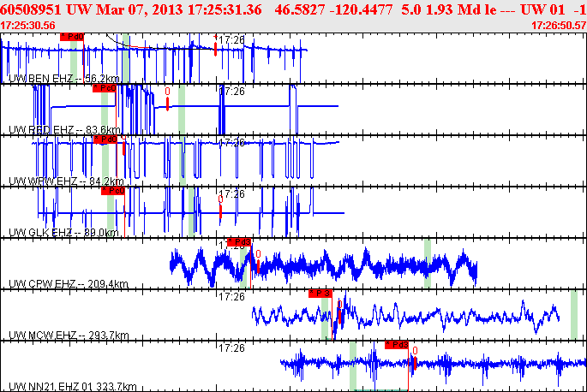Select the P 3 pick flag on MCW trace

(x=320, y=294)
